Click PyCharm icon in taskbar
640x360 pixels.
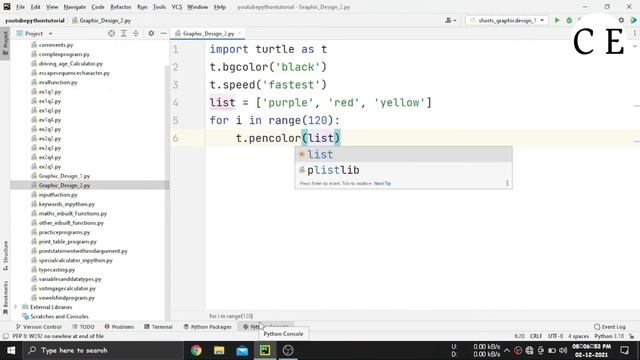265,350
